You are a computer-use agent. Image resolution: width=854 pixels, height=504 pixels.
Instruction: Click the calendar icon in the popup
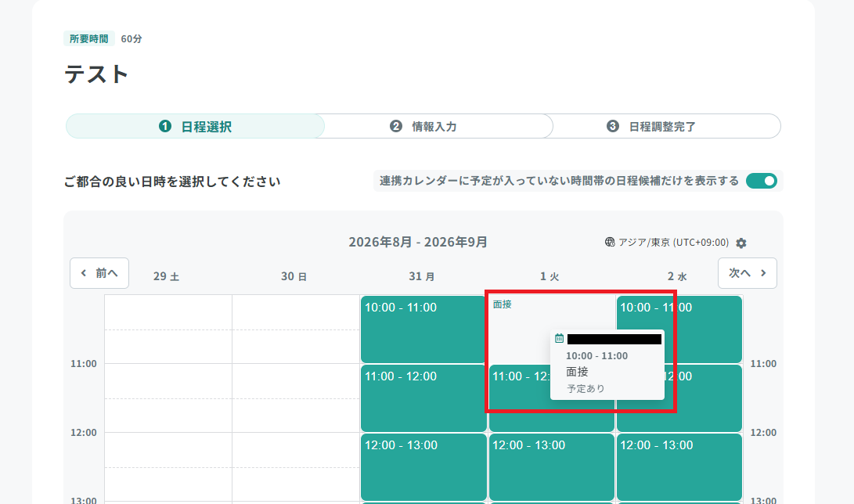[559, 339]
